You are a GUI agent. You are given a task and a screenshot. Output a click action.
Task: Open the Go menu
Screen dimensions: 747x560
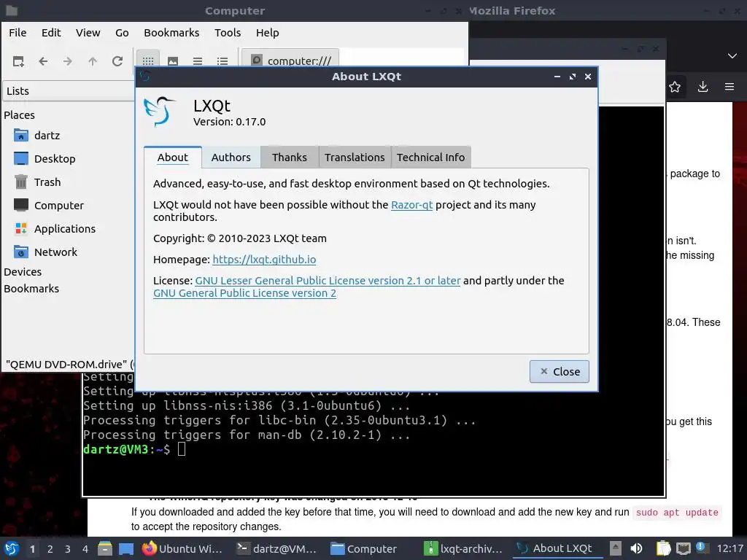click(122, 33)
